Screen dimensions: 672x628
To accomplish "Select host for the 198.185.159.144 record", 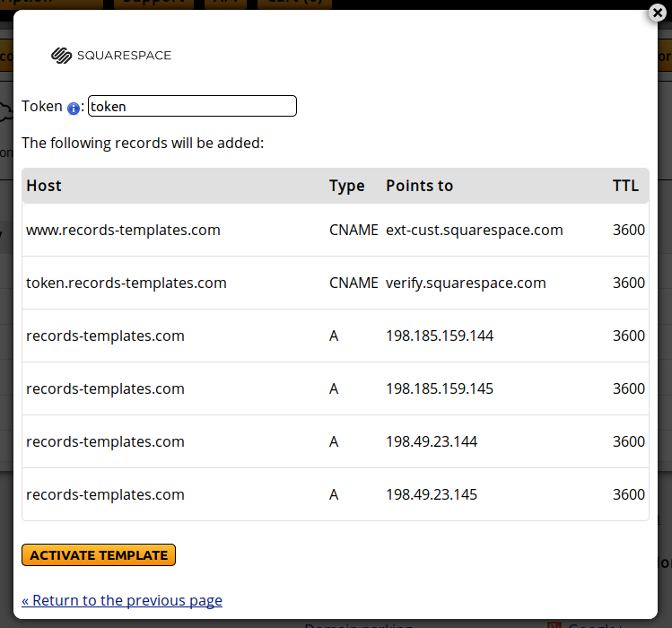I will click(x=105, y=336).
